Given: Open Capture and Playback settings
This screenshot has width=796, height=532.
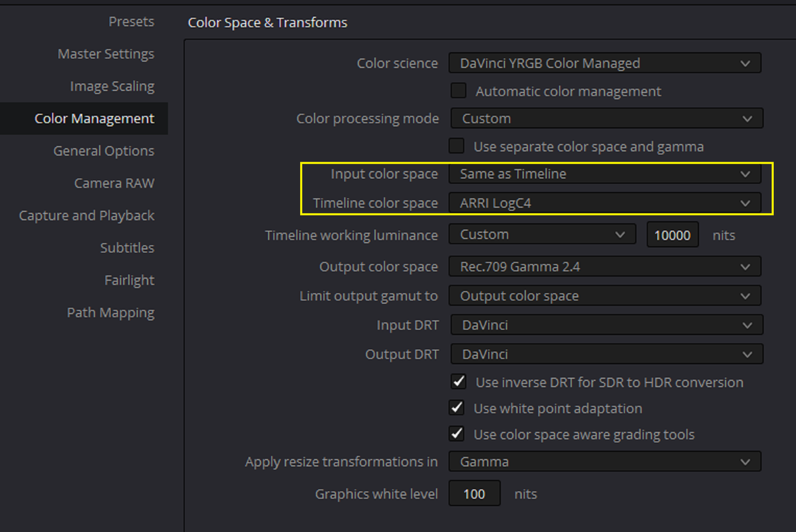Looking at the screenshot, I should tap(87, 215).
